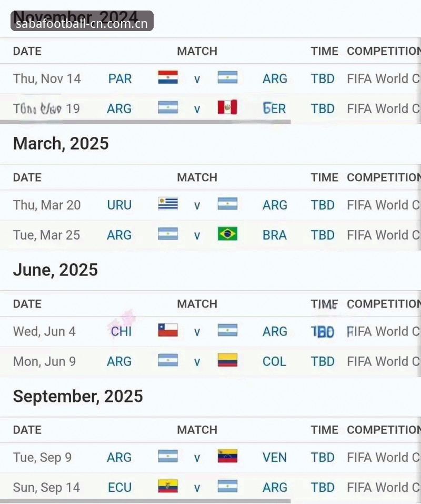The height and width of the screenshot is (504, 421).
Task: Click Argentina flag in Nov 14 match
Action: pos(227,77)
